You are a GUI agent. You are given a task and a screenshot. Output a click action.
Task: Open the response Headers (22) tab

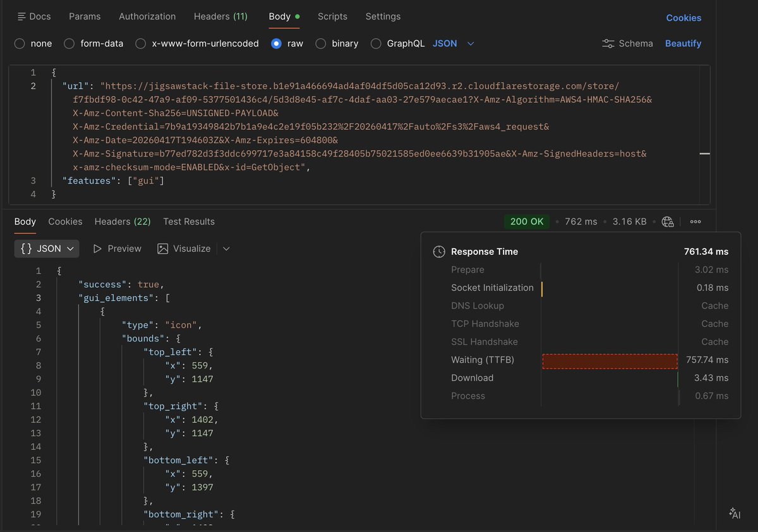click(123, 222)
